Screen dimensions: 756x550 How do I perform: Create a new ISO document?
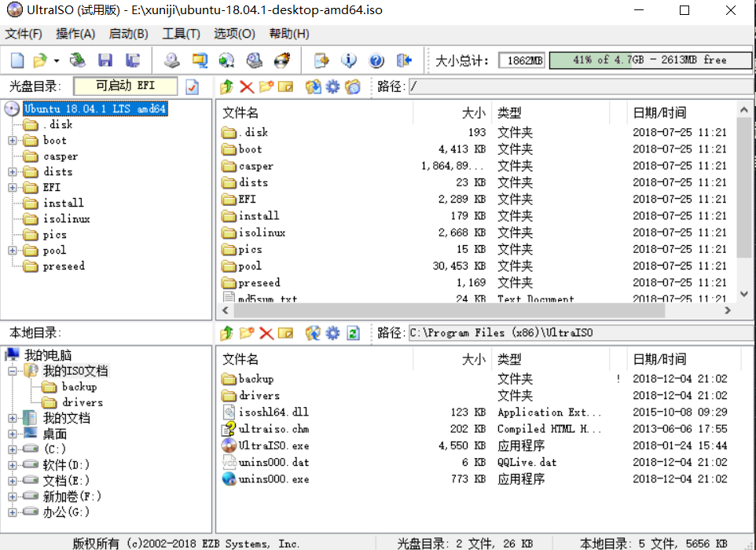click(x=17, y=60)
